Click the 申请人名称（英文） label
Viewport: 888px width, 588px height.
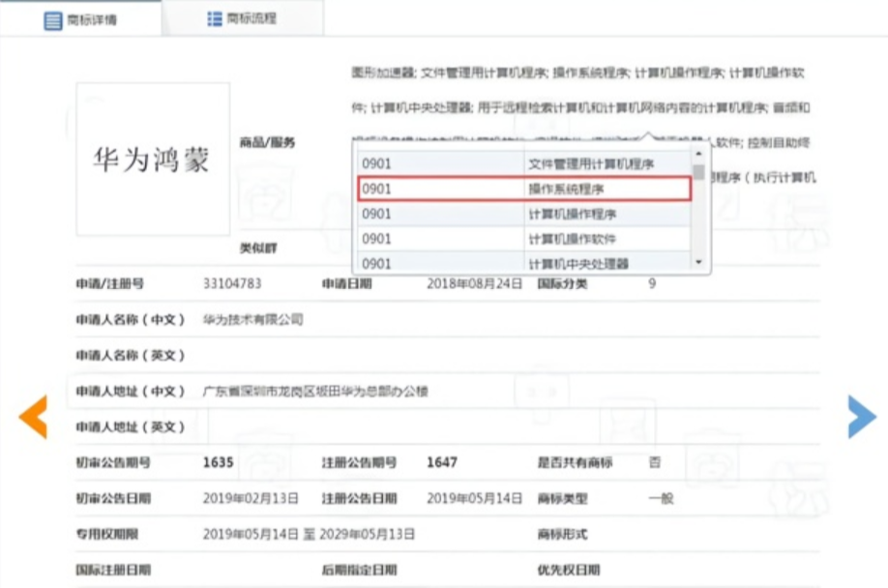(x=131, y=355)
